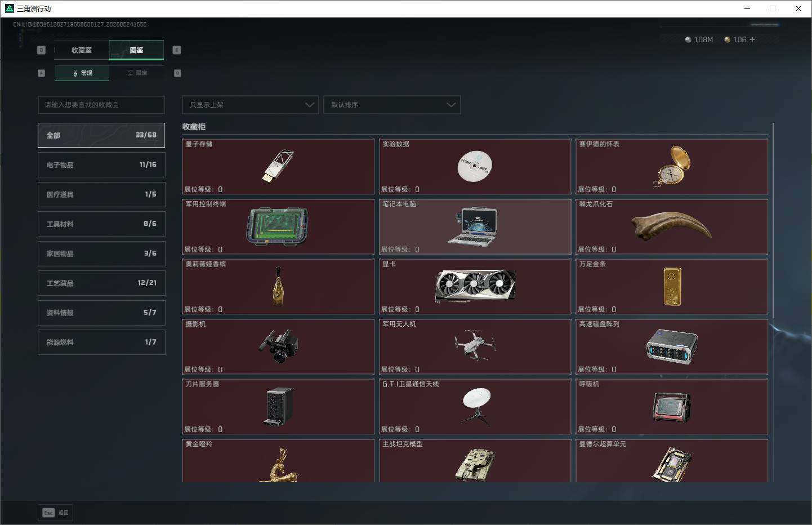Screen dimensions: 812x525
Task: Click 展位等级 text on the 显卡 card
Action: click(x=400, y=309)
